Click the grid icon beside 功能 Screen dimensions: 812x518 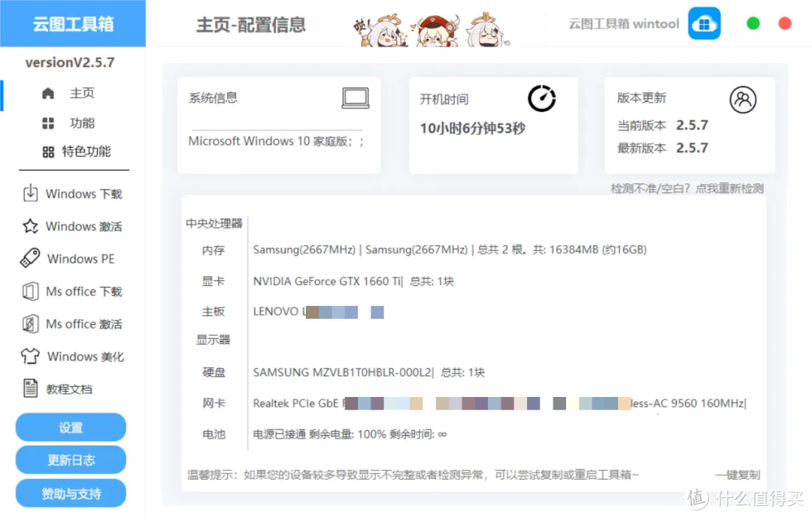point(48,123)
